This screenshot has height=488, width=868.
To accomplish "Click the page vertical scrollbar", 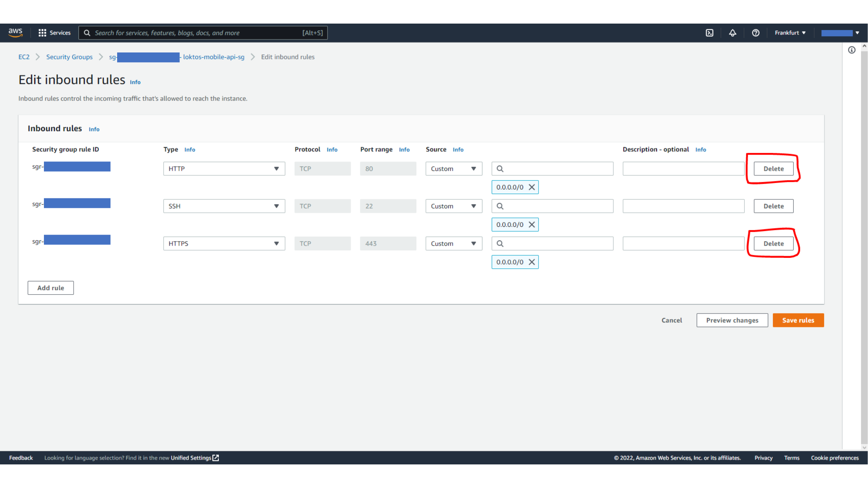I will point(864,247).
